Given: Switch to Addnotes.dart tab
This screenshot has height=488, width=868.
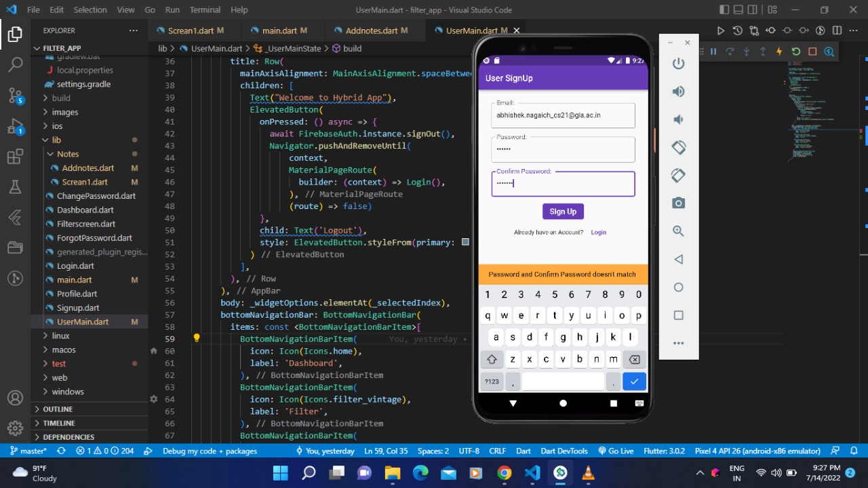Looking at the screenshot, I should 376,31.
